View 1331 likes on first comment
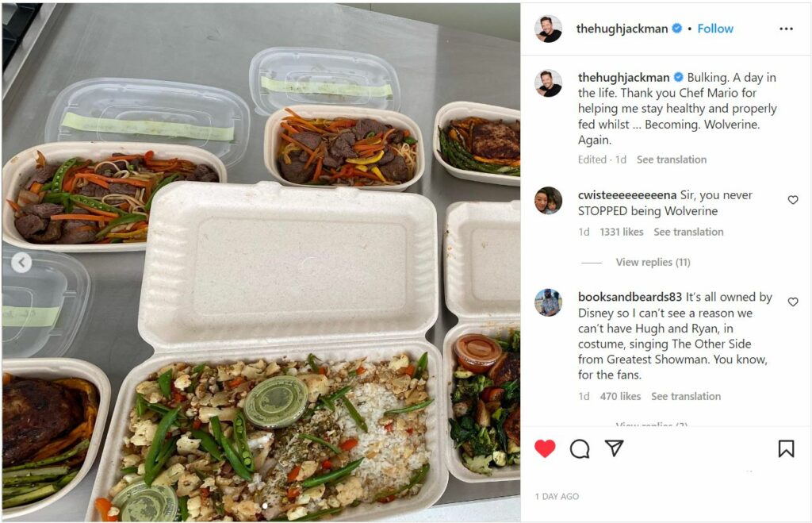This screenshot has width=812, height=523. pos(622,233)
